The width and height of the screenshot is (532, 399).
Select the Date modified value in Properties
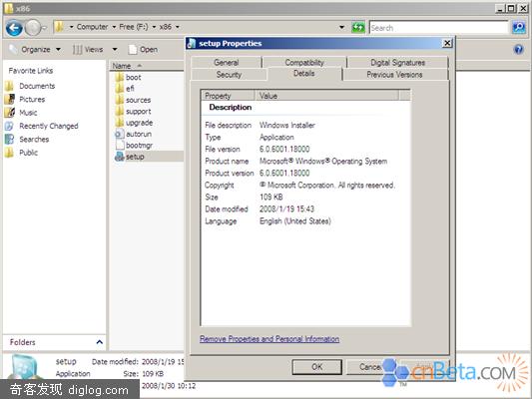pyautogui.click(x=287, y=209)
